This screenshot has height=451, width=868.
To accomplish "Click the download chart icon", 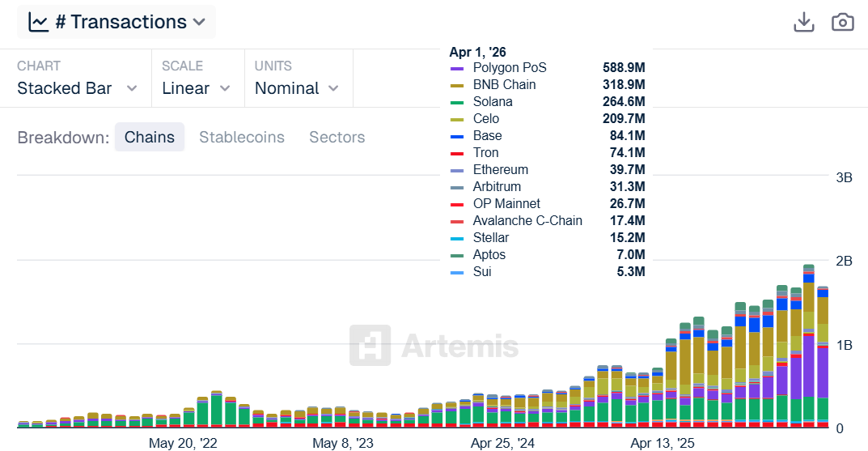I will tap(804, 23).
